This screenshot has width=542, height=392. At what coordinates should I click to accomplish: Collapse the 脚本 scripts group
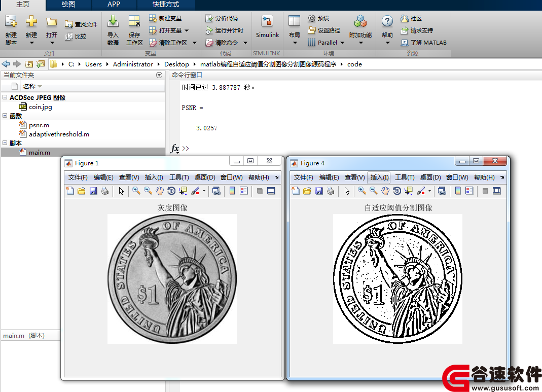point(5,143)
